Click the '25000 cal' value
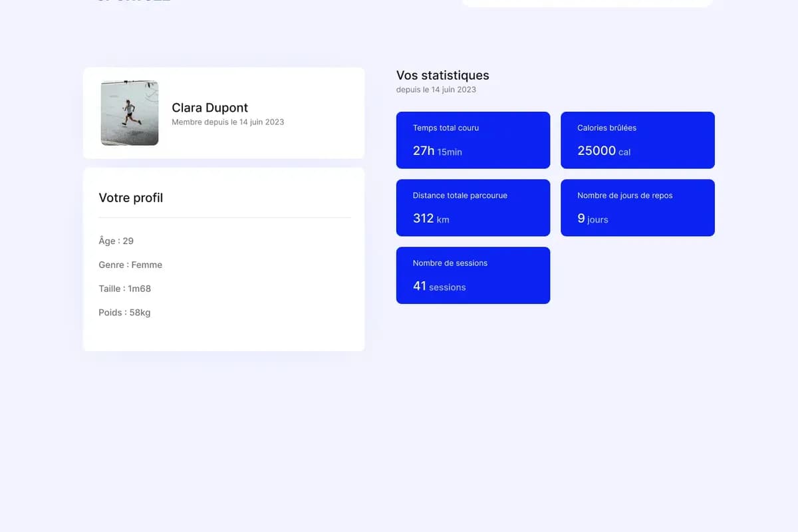Screen dimensions: 798x532 (603, 151)
